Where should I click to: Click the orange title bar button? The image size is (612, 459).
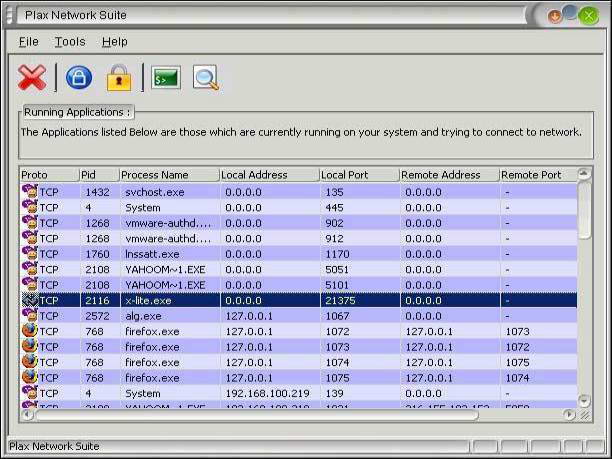click(554, 16)
